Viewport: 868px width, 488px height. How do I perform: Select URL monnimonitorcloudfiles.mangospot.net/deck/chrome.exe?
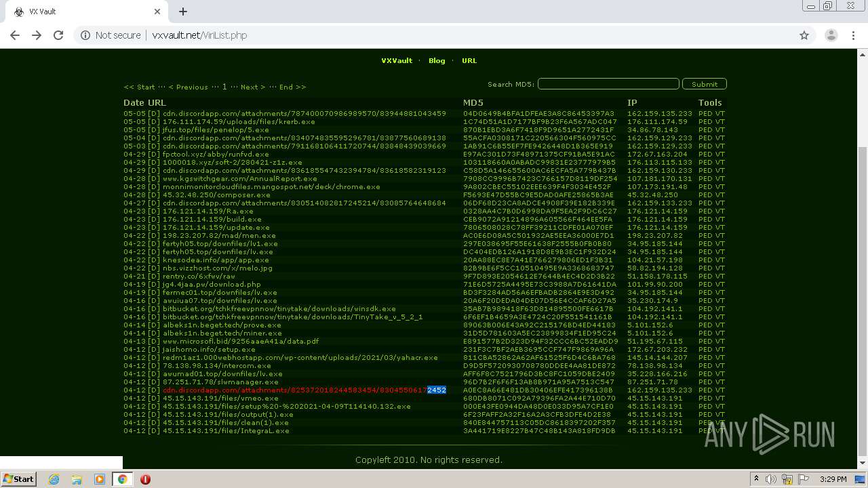271,186
